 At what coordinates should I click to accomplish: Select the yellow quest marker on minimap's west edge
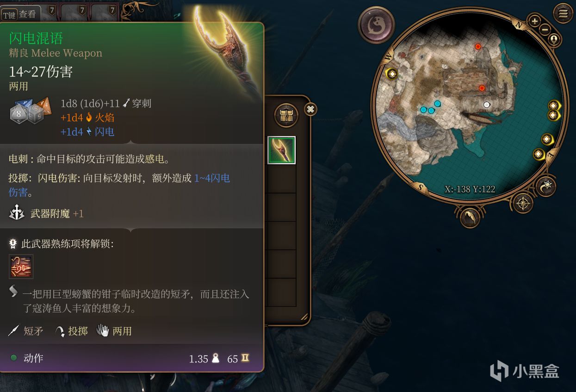coord(392,74)
